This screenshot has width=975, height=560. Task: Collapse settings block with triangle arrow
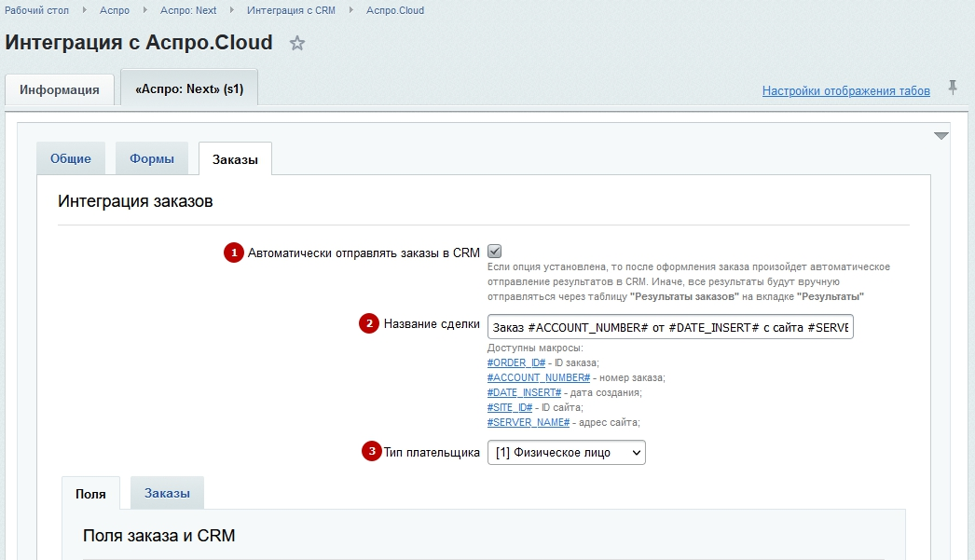941,135
